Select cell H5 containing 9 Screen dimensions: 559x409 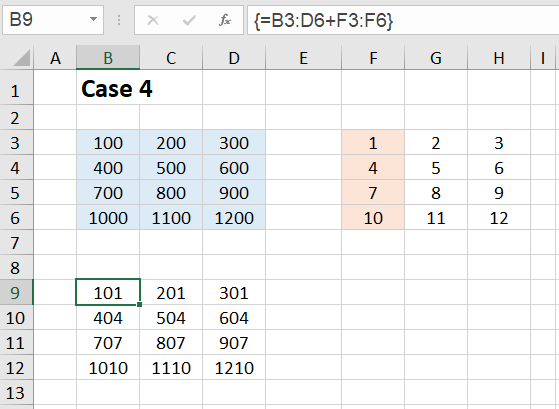[x=499, y=193]
